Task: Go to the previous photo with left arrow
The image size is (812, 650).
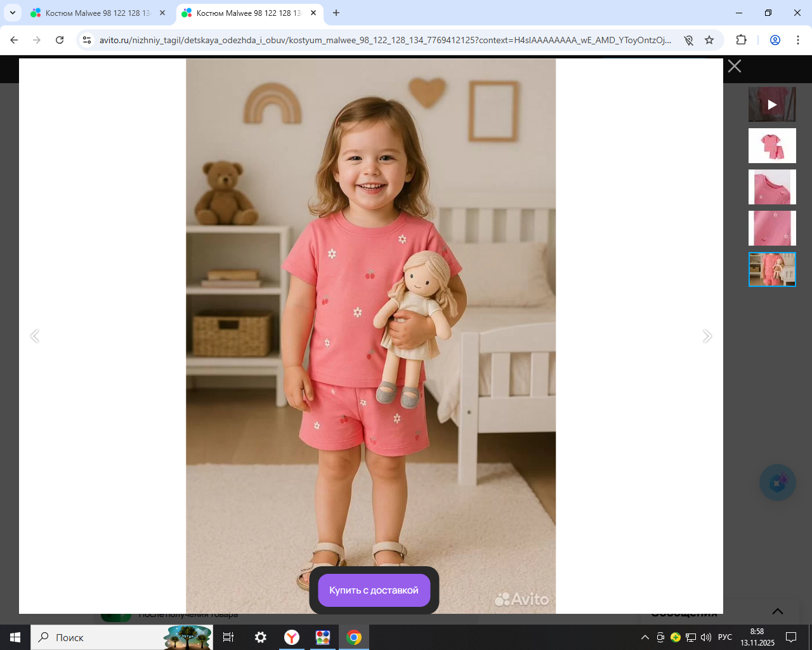Action: (35, 336)
